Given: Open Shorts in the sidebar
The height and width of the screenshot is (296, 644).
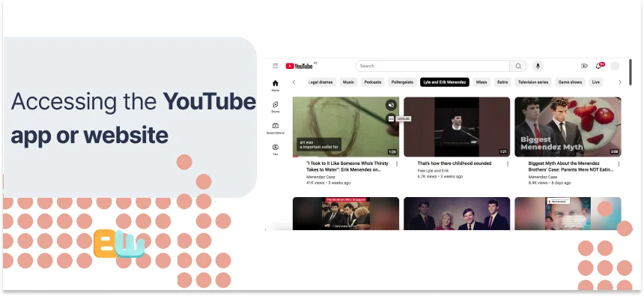Looking at the screenshot, I should 275,107.
